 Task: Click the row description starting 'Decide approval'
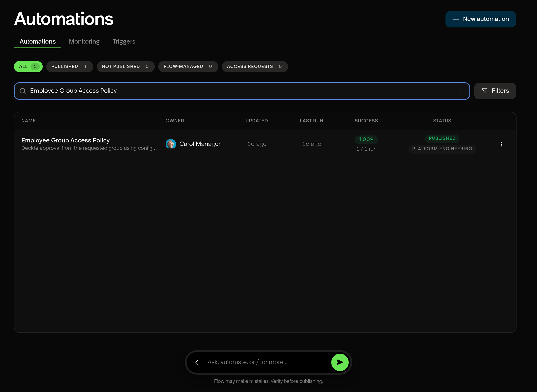coord(89,148)
